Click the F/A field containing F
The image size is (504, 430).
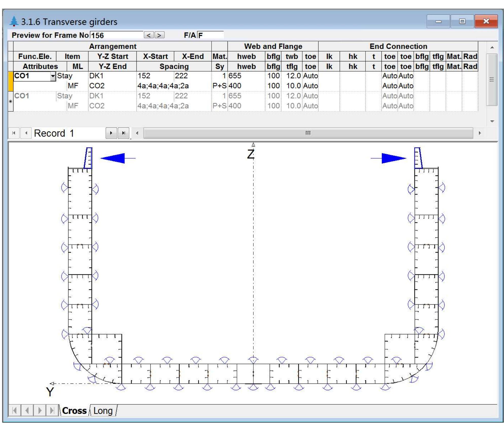coord(211,35)
